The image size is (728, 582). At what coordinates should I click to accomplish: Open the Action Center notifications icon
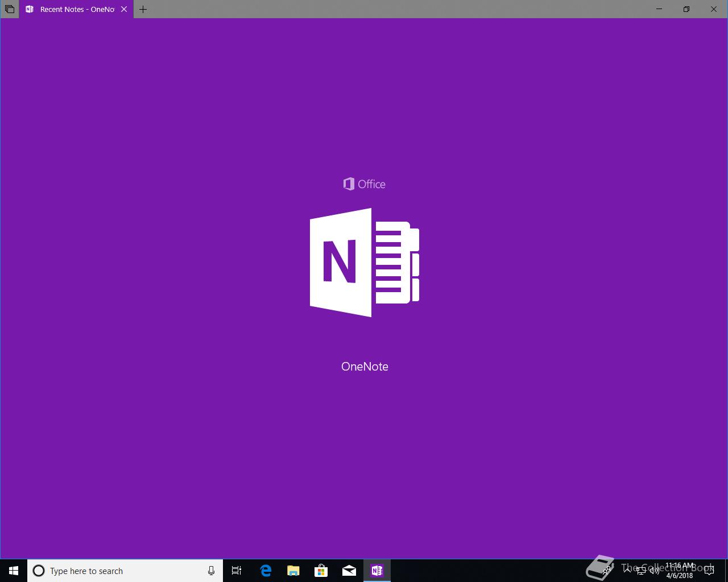point(709,571)
